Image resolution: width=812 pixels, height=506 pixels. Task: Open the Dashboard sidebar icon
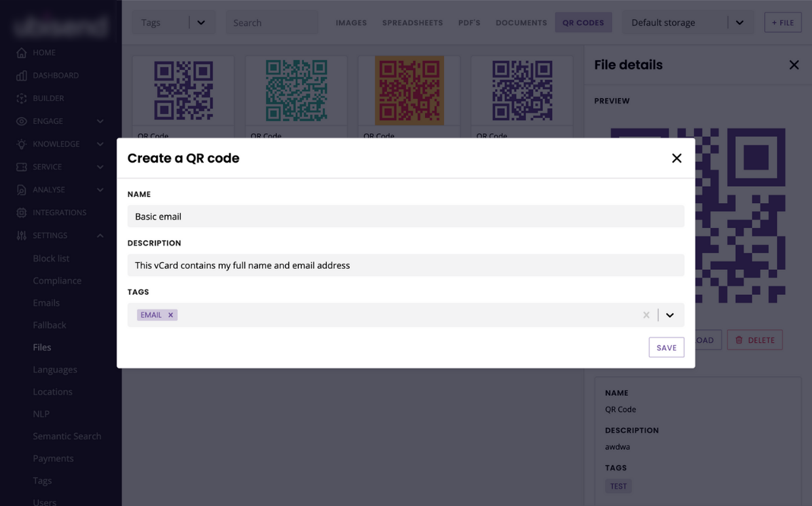pyautogui.click(x=22, y=75)
